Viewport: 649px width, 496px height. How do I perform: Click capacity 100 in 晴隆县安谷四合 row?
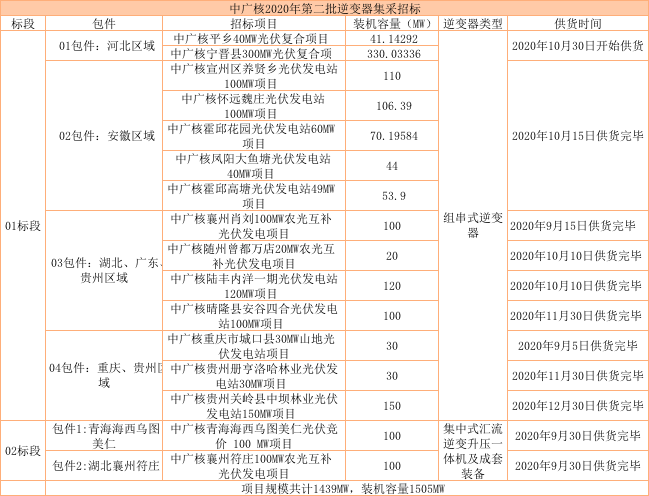392,315
